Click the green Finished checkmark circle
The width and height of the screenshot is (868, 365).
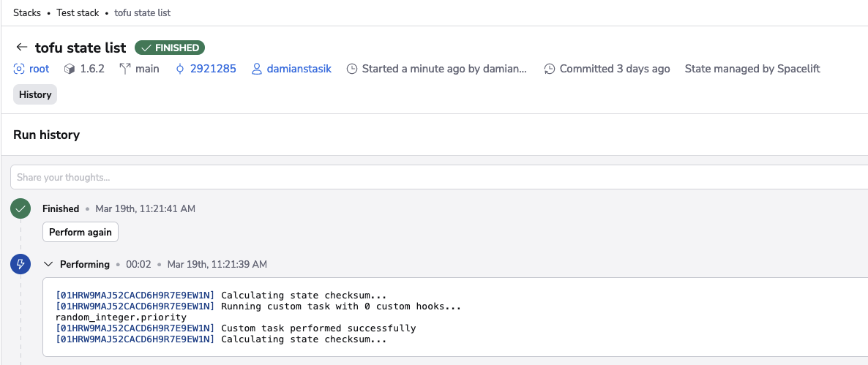(20, 209)
